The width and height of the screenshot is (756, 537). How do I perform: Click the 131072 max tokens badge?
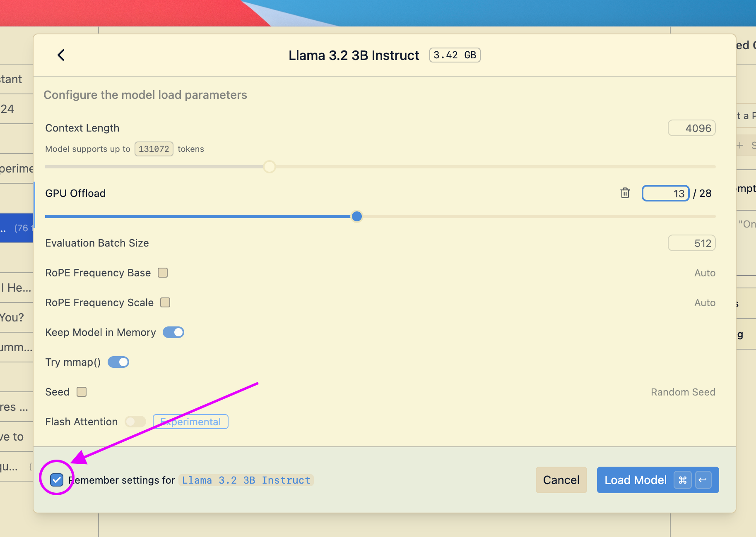pyautogui.click(x=154, y=149)
